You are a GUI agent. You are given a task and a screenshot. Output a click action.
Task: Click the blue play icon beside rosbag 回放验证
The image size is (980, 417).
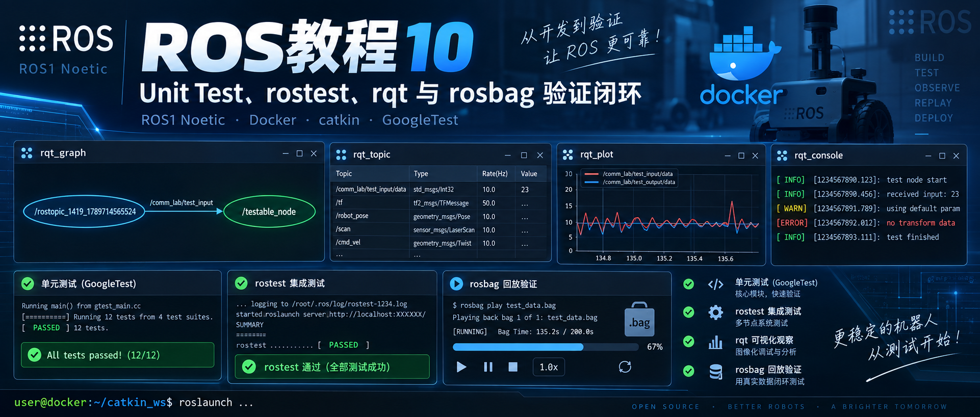point(456,284)
